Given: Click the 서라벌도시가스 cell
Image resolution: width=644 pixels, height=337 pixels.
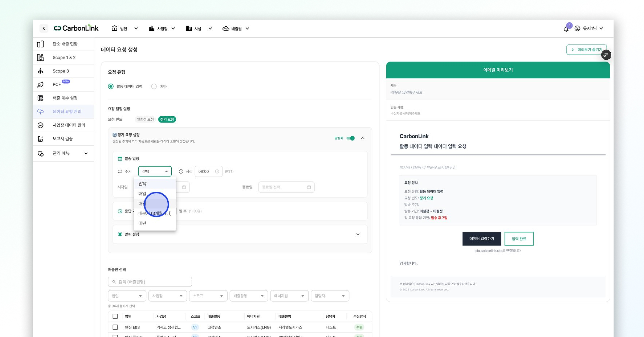Looking at the screenshot, I should pos(290,327).
